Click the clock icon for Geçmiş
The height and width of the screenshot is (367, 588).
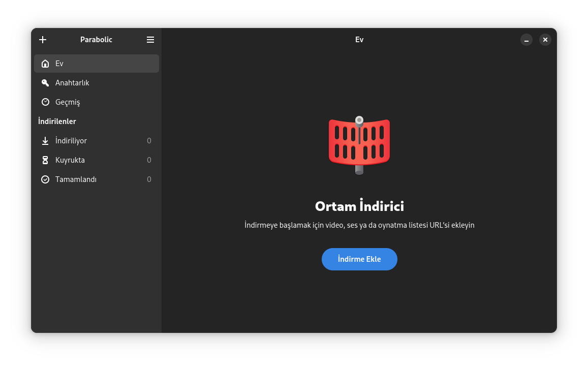point(45,102)
